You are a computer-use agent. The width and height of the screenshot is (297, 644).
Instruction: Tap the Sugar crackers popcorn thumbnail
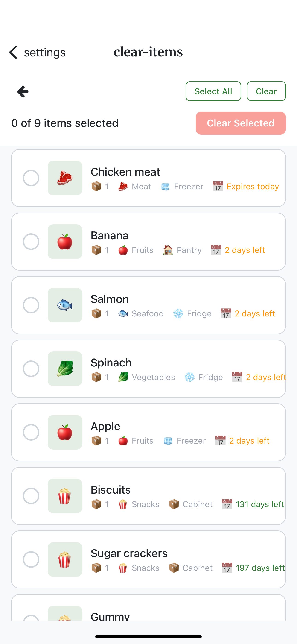point(65,559)
